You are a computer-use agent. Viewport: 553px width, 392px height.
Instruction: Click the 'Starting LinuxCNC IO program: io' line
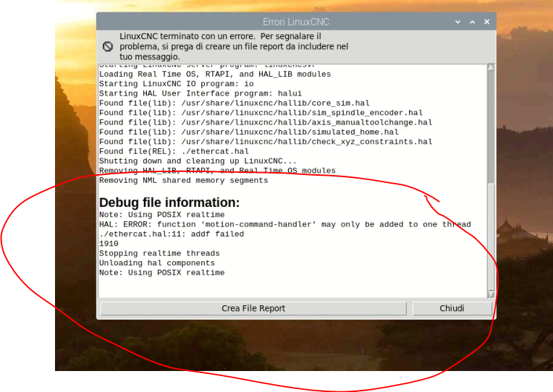pos(177,84)
